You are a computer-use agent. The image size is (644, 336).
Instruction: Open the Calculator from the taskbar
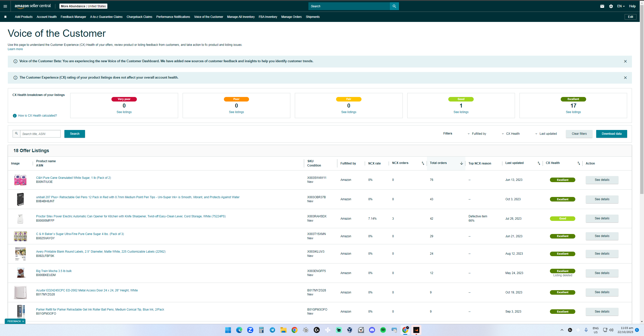pos(261,330)
